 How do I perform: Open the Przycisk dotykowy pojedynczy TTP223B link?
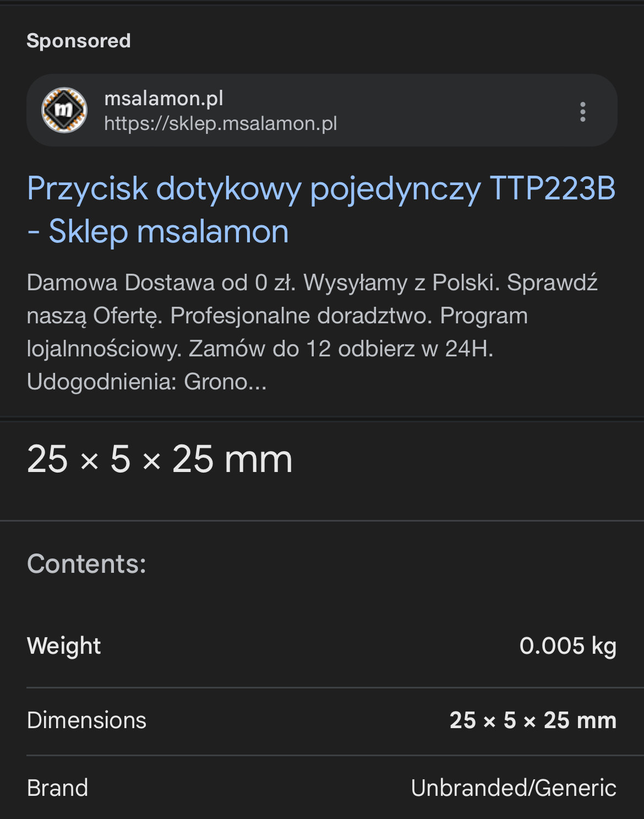tap(321, 210)
